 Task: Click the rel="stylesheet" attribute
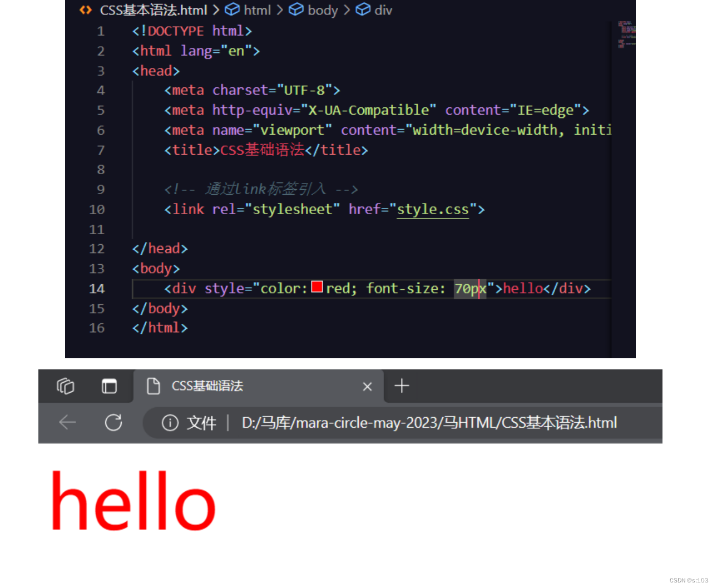click(276, 209)
